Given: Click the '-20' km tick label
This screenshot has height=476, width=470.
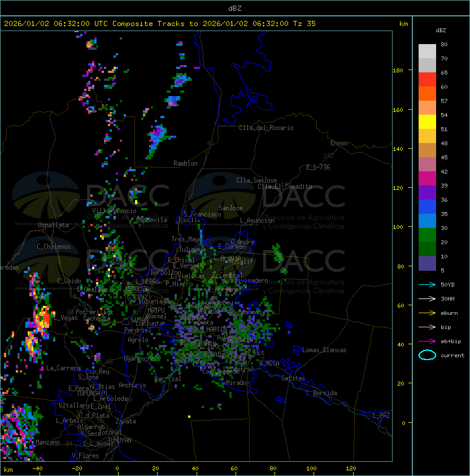Looking at the screenshot, I should [x=77, y=469].
